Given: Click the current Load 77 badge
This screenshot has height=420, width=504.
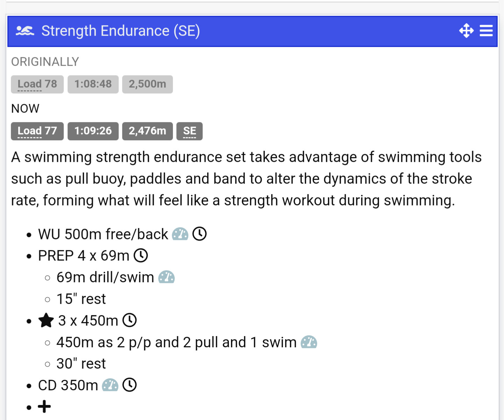Looking at the screenshot, I should point(37,131).
